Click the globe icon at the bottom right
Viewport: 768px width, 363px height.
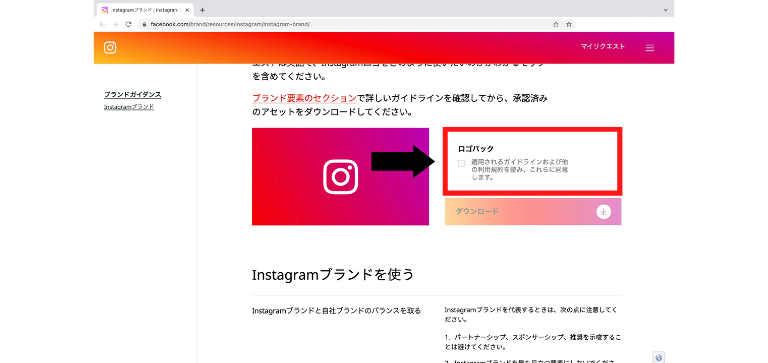[658, 358]
